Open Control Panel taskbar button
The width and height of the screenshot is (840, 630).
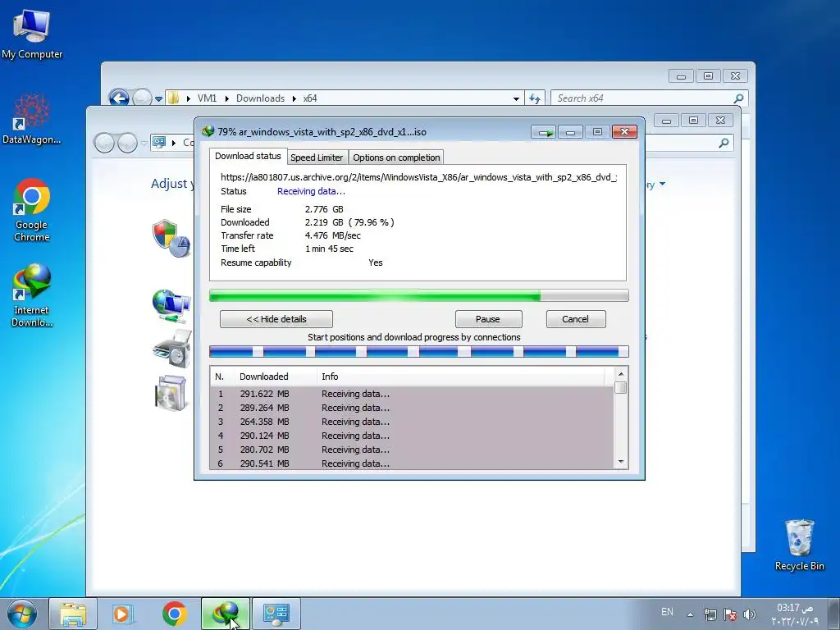[x=276, y=614]
